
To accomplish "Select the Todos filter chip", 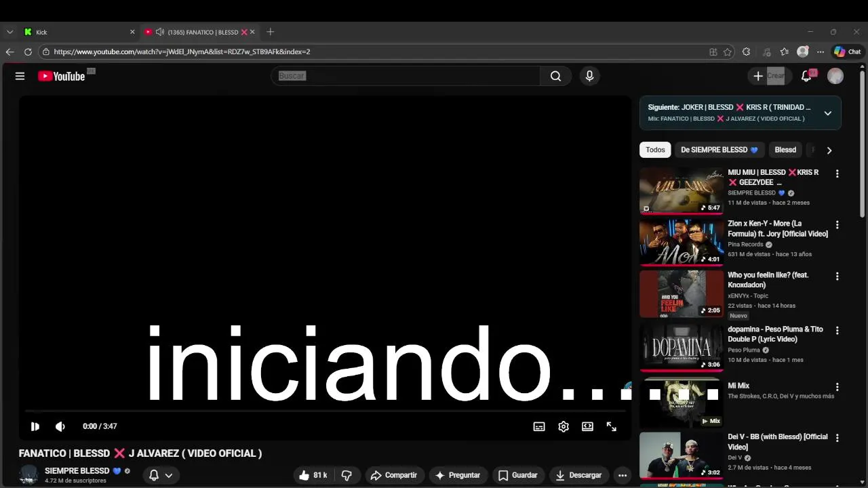I will (655, 150).
